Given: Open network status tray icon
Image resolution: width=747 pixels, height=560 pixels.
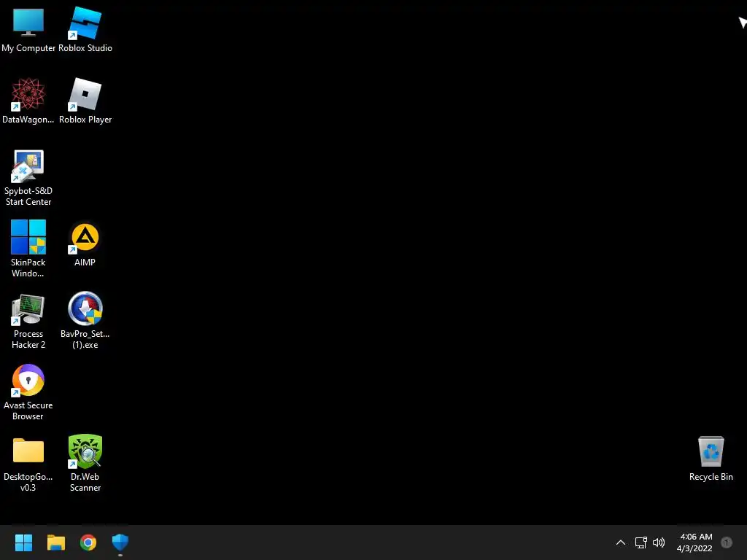Looking at the screenshot, I should click(640, 542).
